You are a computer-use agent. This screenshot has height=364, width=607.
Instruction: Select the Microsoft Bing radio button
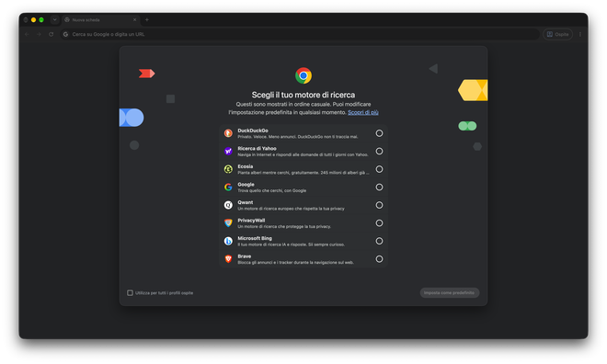pyautogui.click(x=379, y=241)
